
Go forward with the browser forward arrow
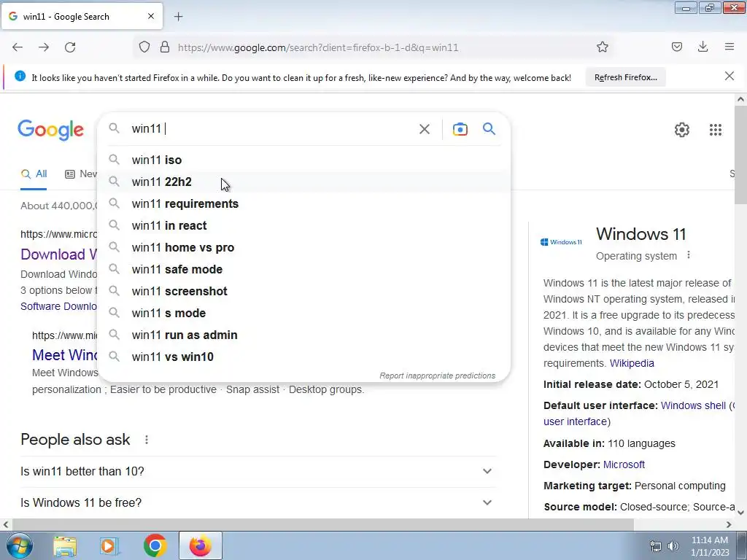44,47
